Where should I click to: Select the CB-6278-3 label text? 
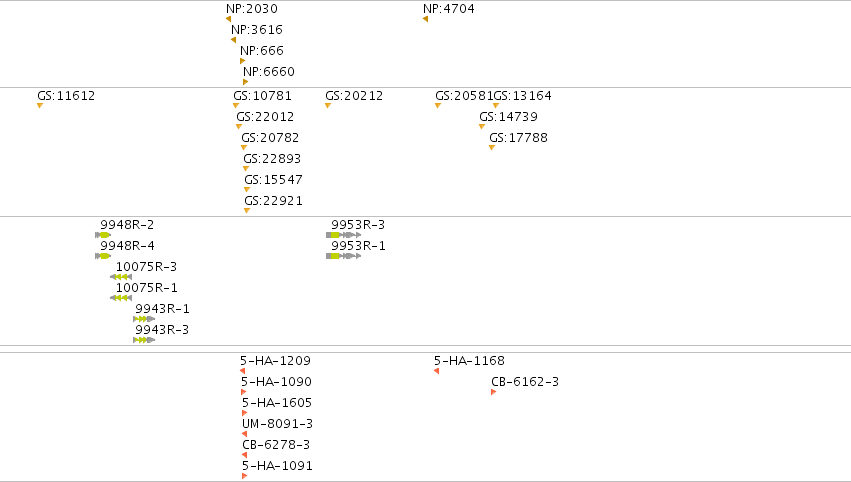point(276,445)
